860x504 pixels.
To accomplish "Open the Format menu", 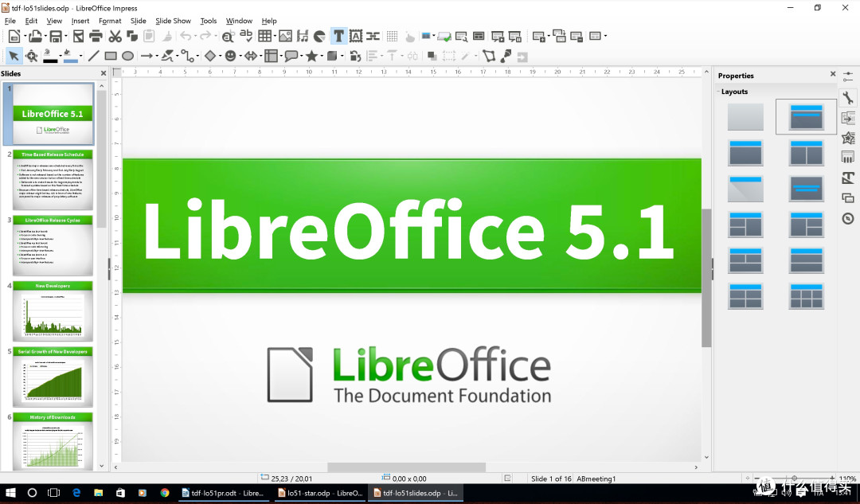I will tap(110, 21).
